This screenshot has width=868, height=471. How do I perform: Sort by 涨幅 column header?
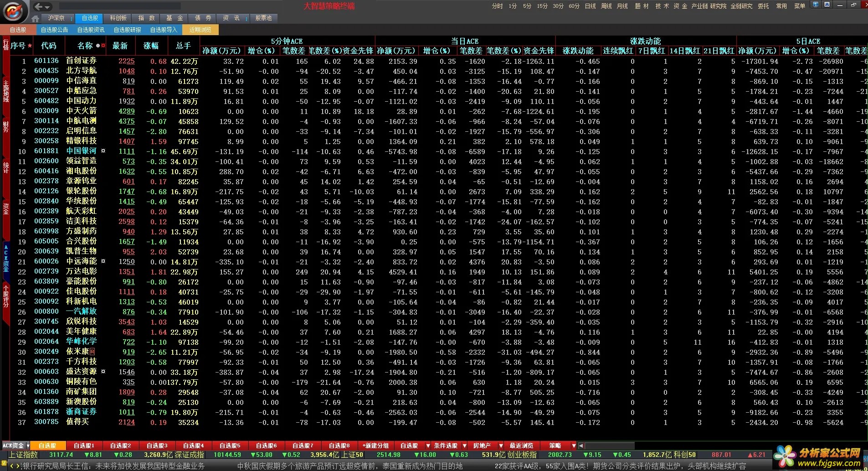(x=151, y=46)
